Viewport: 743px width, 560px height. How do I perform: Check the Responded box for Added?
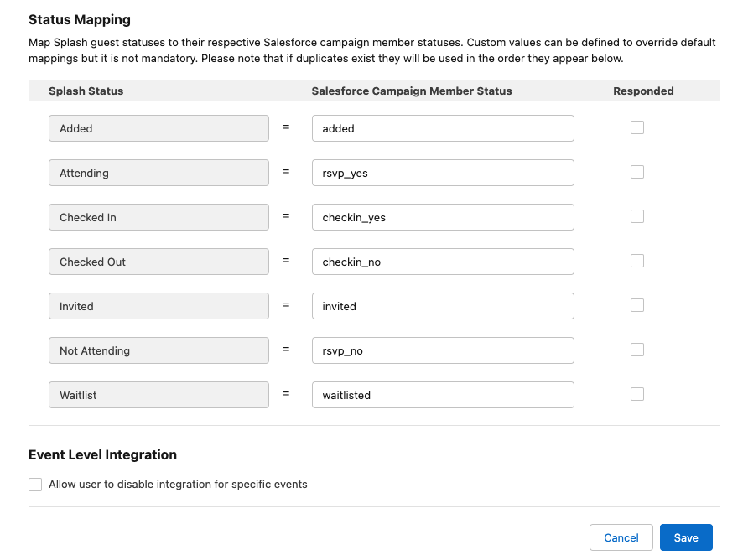pyautogui.click(x=636, y=127)
